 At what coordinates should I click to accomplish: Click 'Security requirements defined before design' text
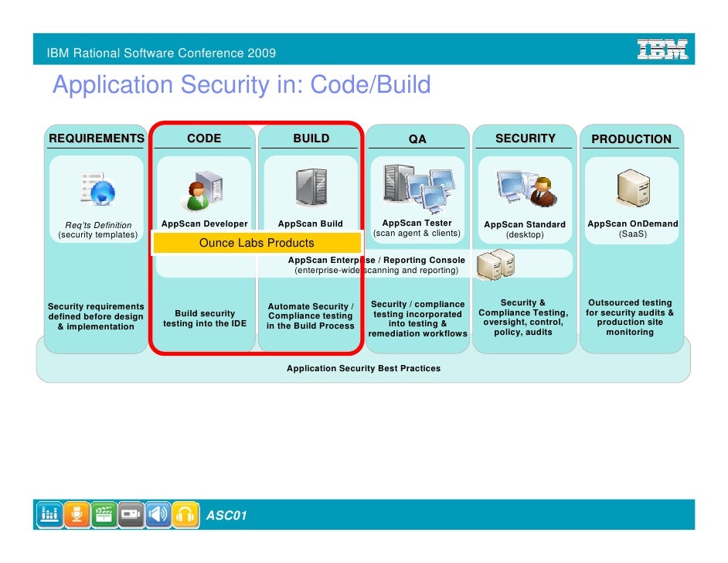coord(96,316)
